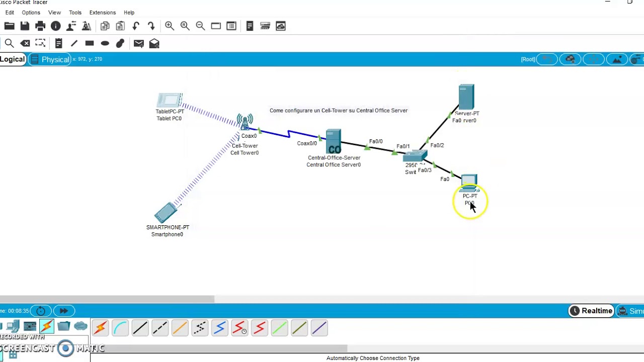Image resolution: width=644 pixels, height=362 pixels.
Task: Select the Delete tool
Action: tap(25, 43)
